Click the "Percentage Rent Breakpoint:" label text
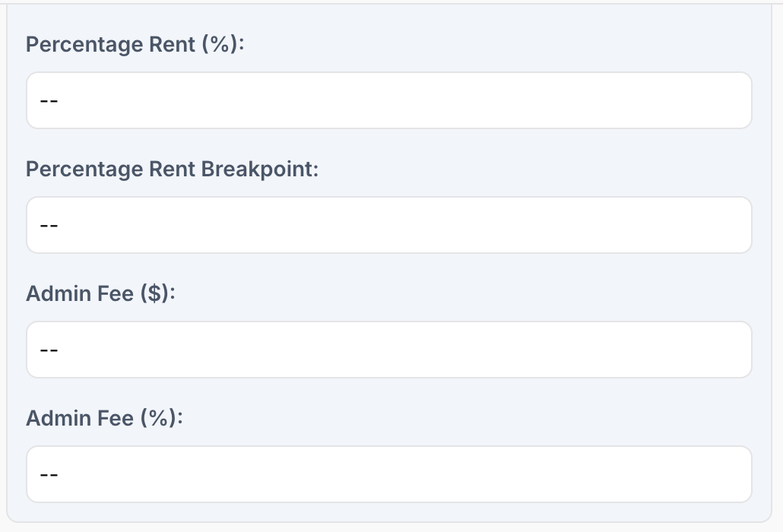783x532 pixels. 172,169
